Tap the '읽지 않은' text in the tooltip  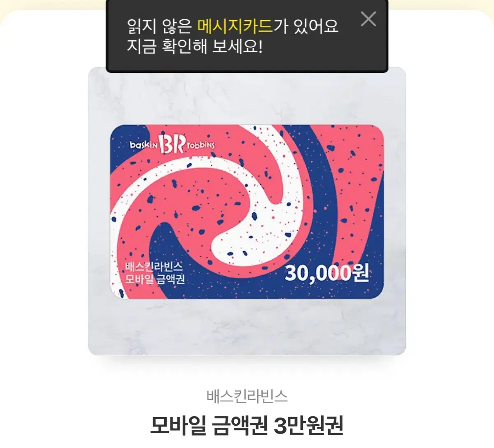click(159, 26)
